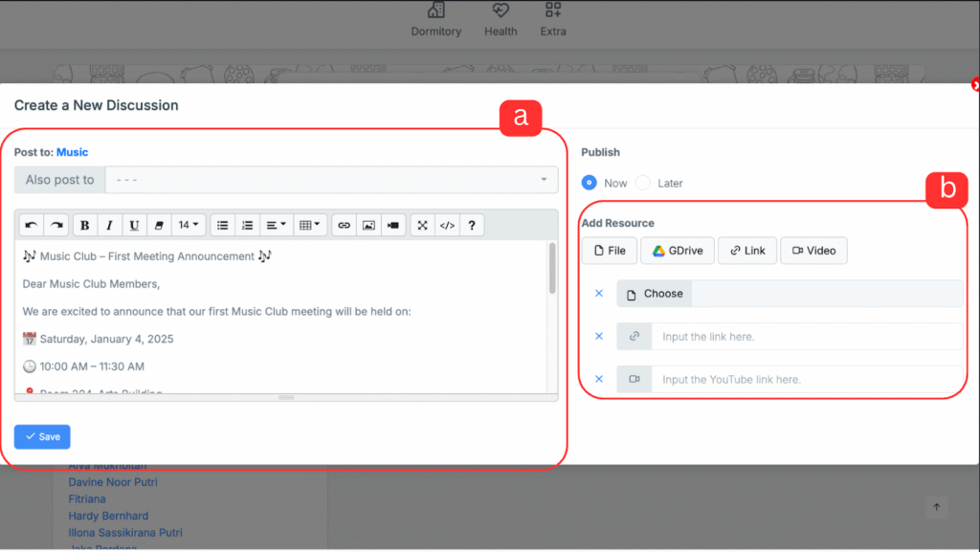Open the Health menu in top navigation
Viewport: 980px width, 552px height.
[x=501, y=20]
